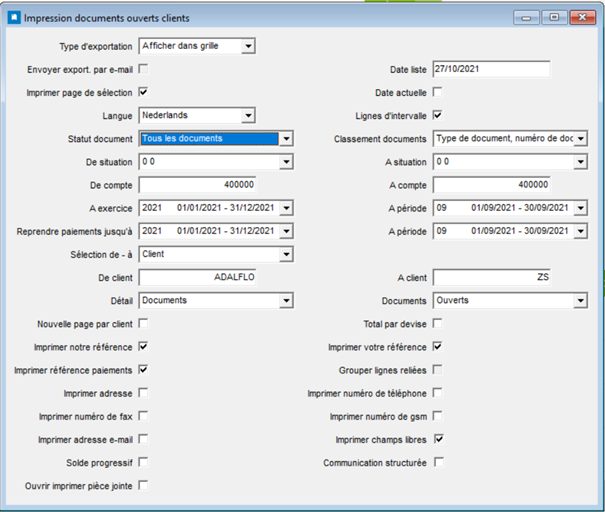Open the De situation dropdown
Screen dimensions: 605x512
(x=286, y=162)
